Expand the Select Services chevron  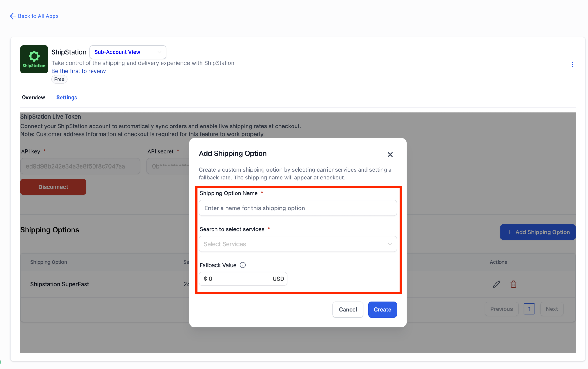(390, 244)
